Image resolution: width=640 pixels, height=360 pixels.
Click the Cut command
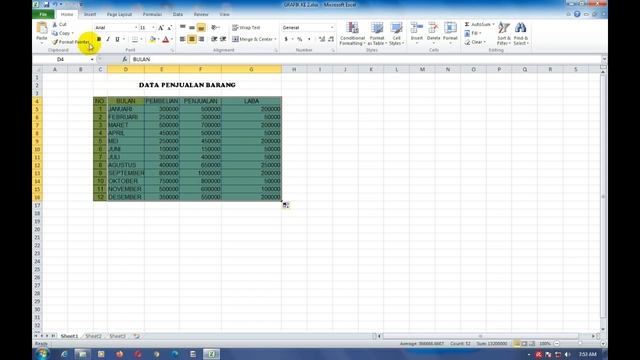(x=60, y=24)
